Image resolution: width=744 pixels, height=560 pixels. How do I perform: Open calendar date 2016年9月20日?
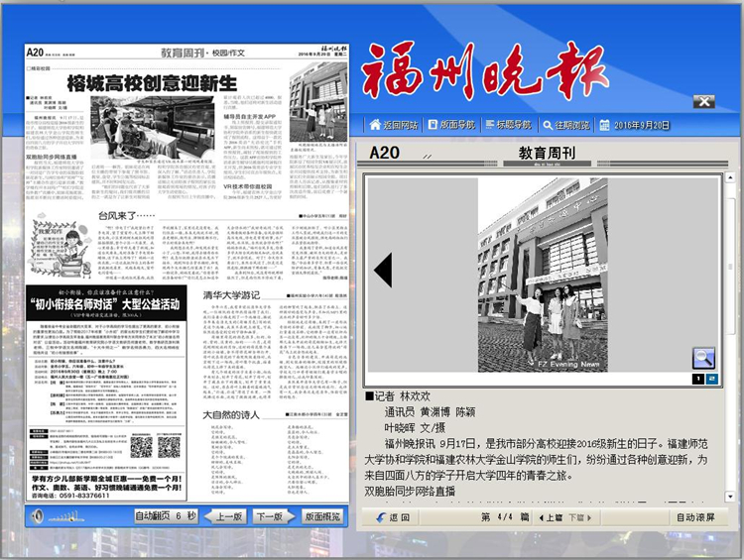(x=635, y=125)
